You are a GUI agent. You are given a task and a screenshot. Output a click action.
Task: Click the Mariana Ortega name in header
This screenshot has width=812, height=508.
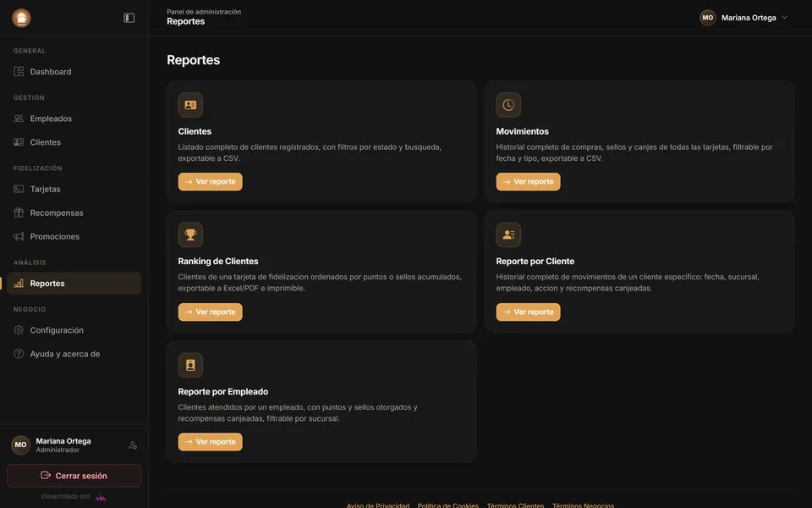pos(749,18)
